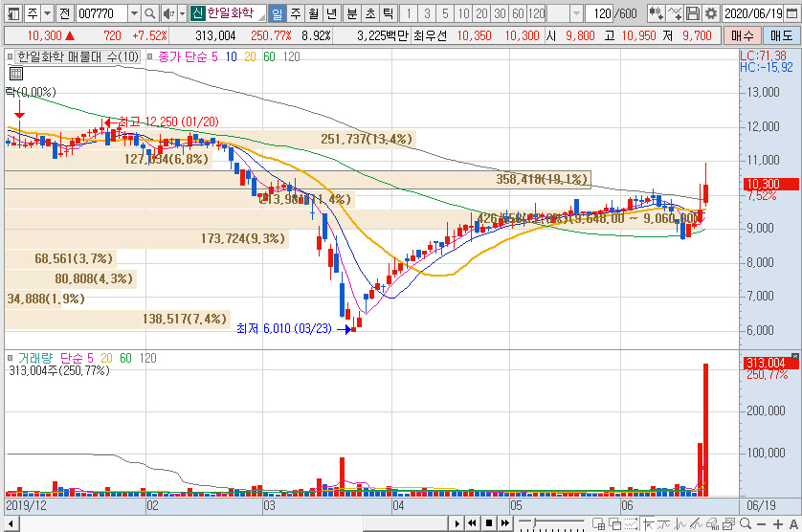The image size is (802, 532).
Task: Switch to weekly '주' chart period
Action: (x=296, y=13)
